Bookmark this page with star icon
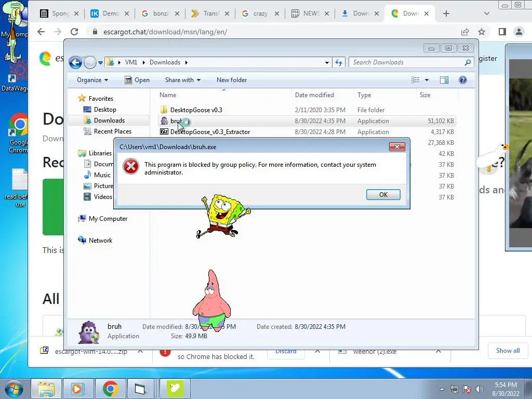The height and width of the screenshot is (399, 532). coord(482,32)
